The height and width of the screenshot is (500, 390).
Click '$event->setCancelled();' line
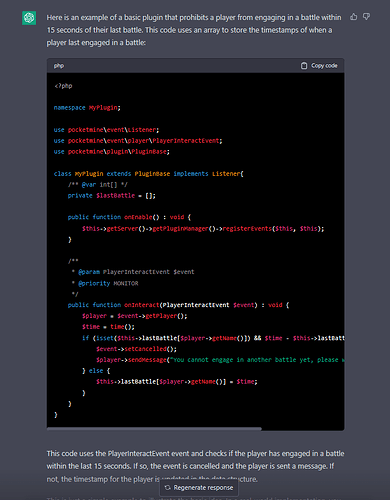(136, 349)
